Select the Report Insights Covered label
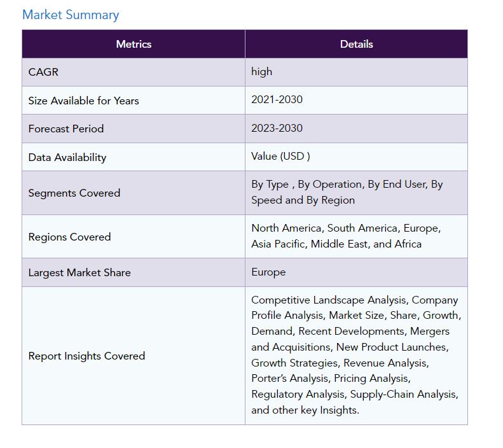This screenshot has width=503, height=448. [x=86, y=356]
